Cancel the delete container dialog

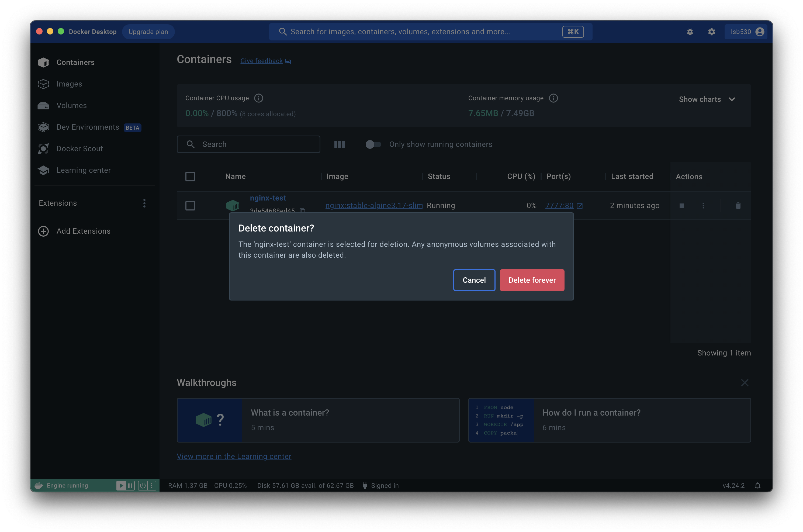coord(474,280)
